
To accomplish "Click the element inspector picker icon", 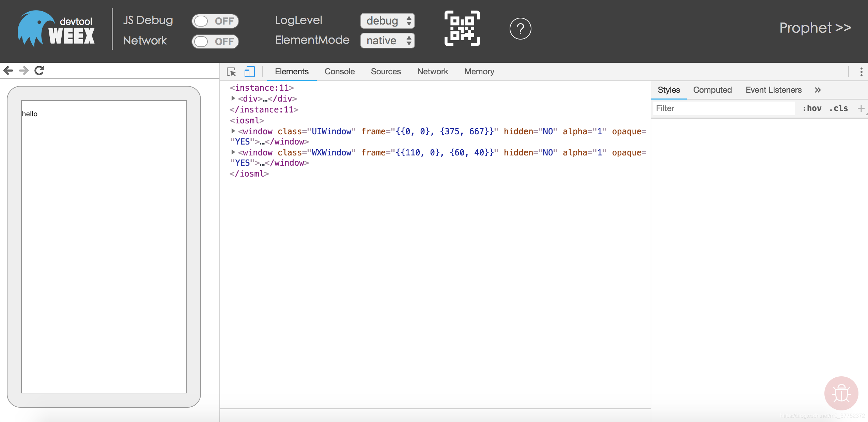I will click(232, 71).
